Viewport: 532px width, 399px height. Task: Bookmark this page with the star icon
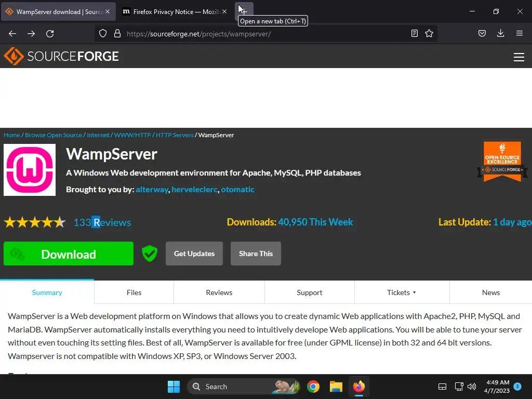pos(429,34)
